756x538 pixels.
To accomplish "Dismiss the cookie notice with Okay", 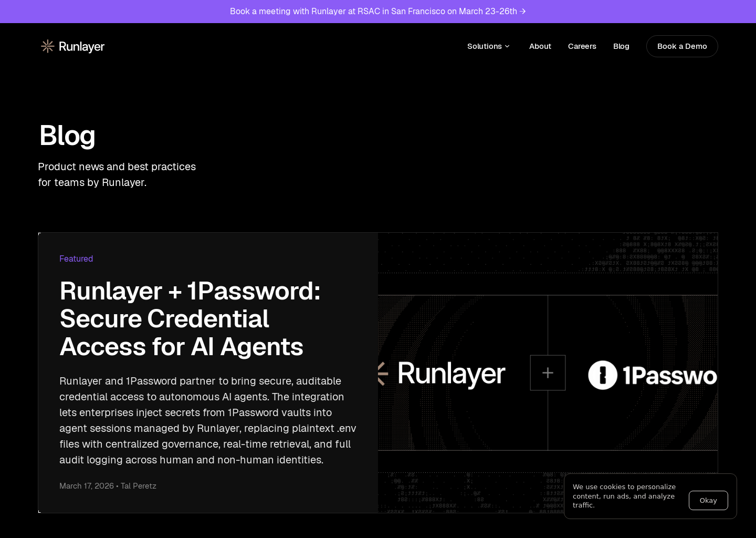I will (708, 500).
